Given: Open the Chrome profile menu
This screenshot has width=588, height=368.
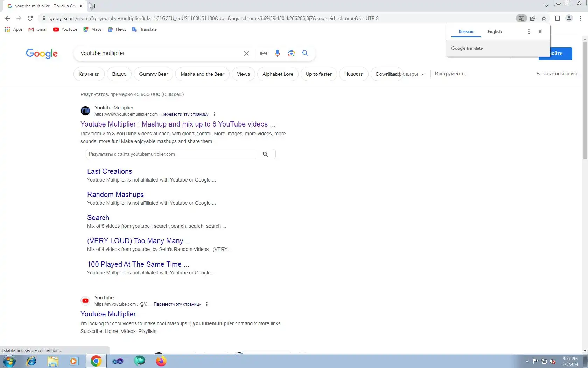Looking at the screenshot, I should point(569,18).
